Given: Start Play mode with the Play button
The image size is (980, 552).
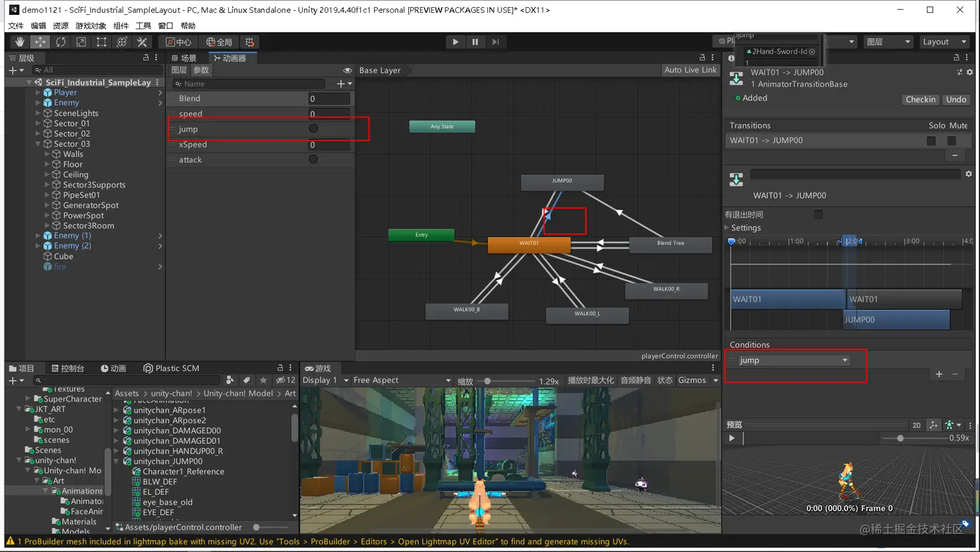Looking at the screenshot, I should [456, 42].
